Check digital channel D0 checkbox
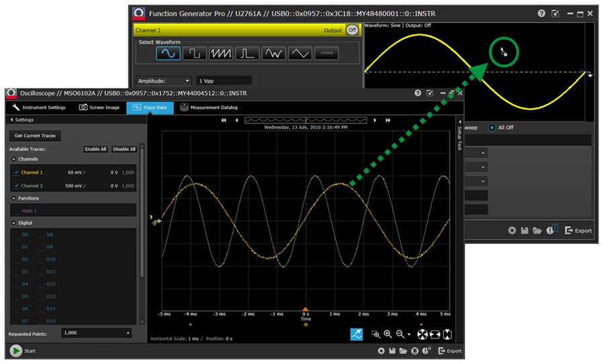This screenshot has width=604, height=364. point(17,235)
